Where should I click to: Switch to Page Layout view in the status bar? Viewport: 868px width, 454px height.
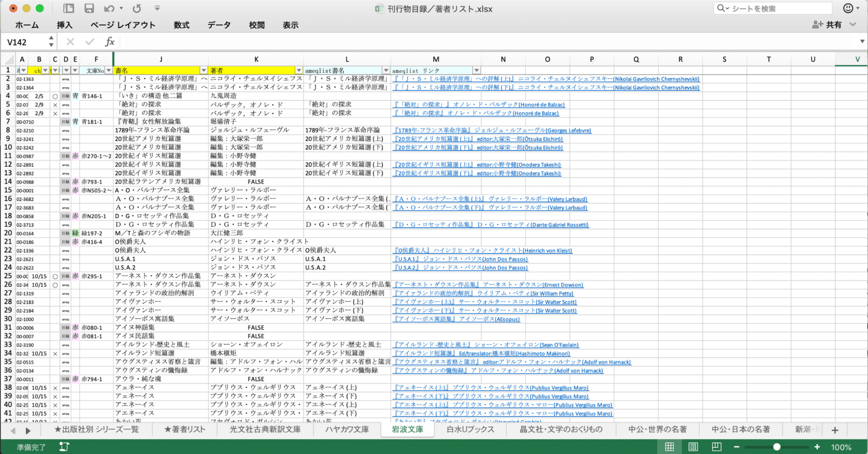coord(693,447)
